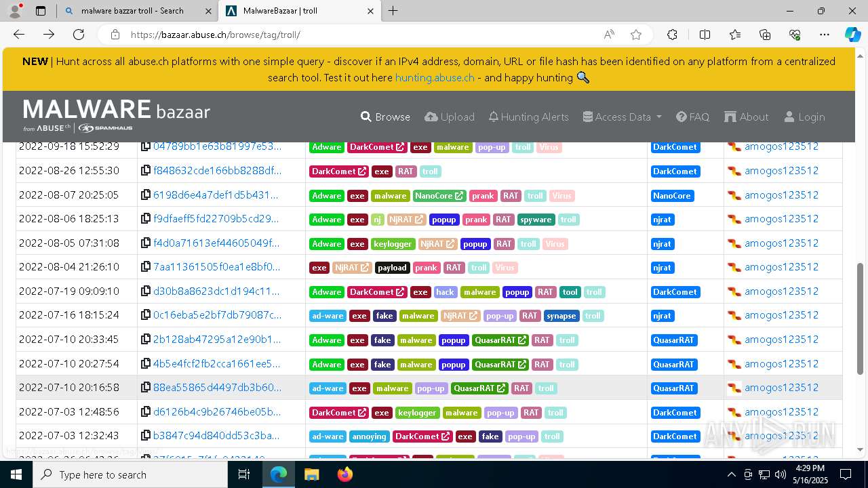The image size is (868, 488).
Task: Open File Explorer from taskbar
Action: point(311,474)
